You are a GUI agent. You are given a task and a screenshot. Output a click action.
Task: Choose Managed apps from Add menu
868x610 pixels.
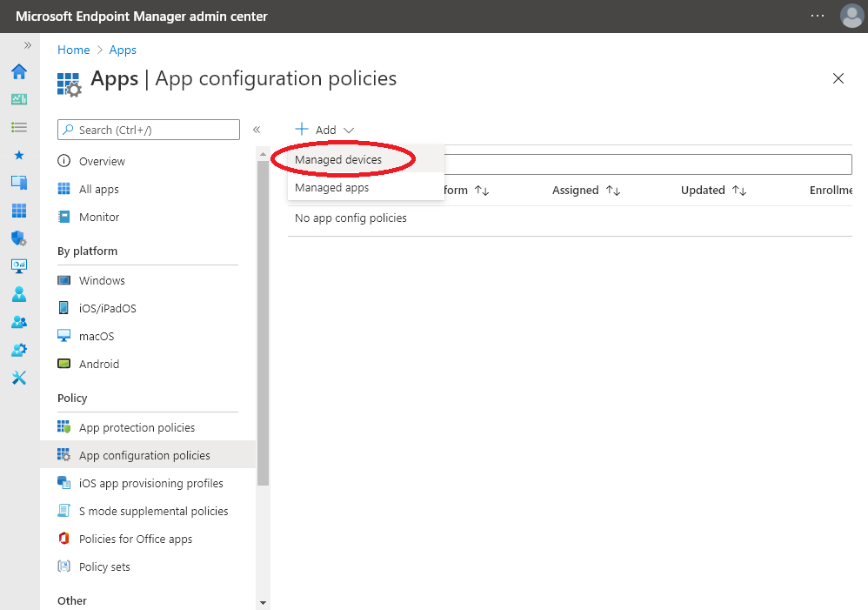(x=366, y=187)
